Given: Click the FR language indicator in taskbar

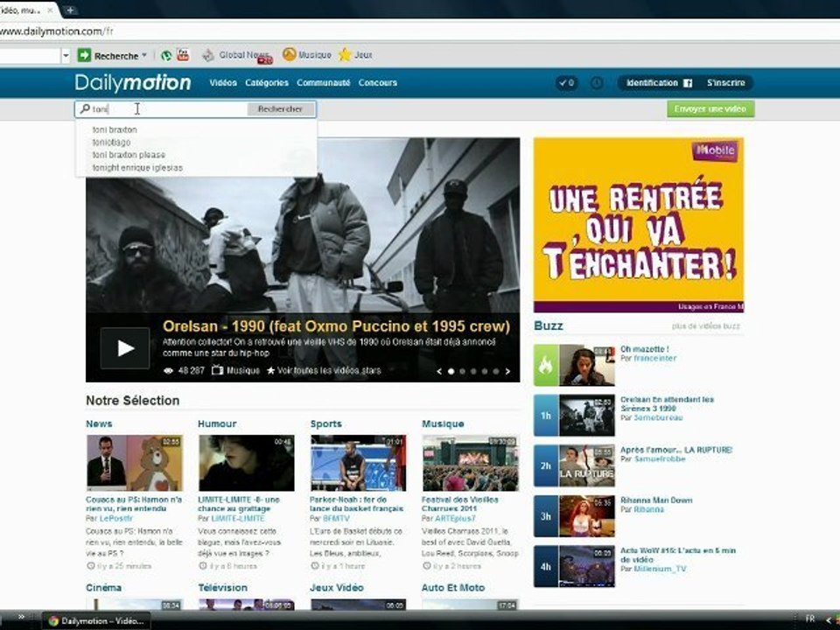Looking at the screenshot, I should click(810, 619).
